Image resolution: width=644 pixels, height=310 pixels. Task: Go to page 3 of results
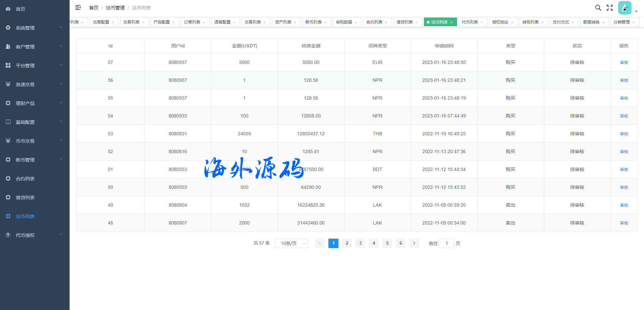point(360,243)
